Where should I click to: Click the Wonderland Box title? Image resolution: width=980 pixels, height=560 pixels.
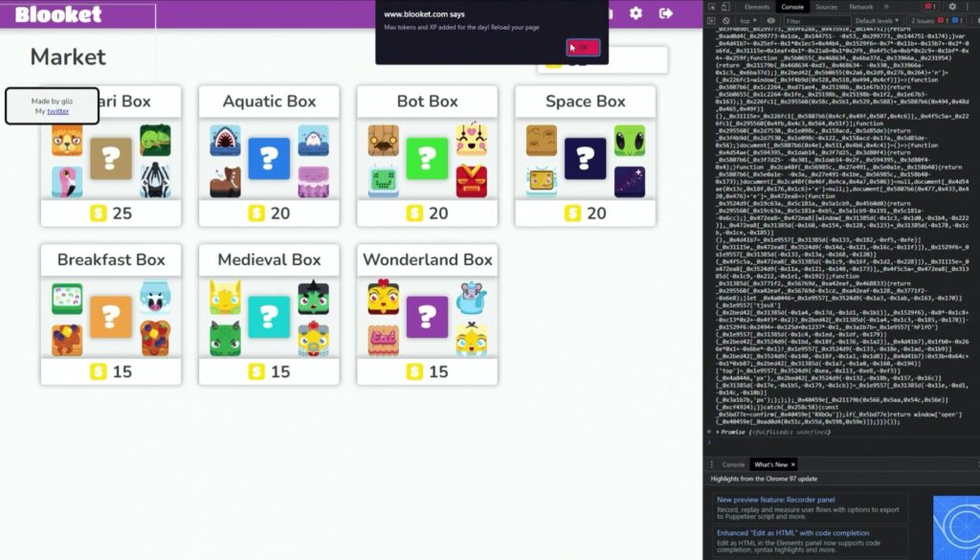point(428,259)
